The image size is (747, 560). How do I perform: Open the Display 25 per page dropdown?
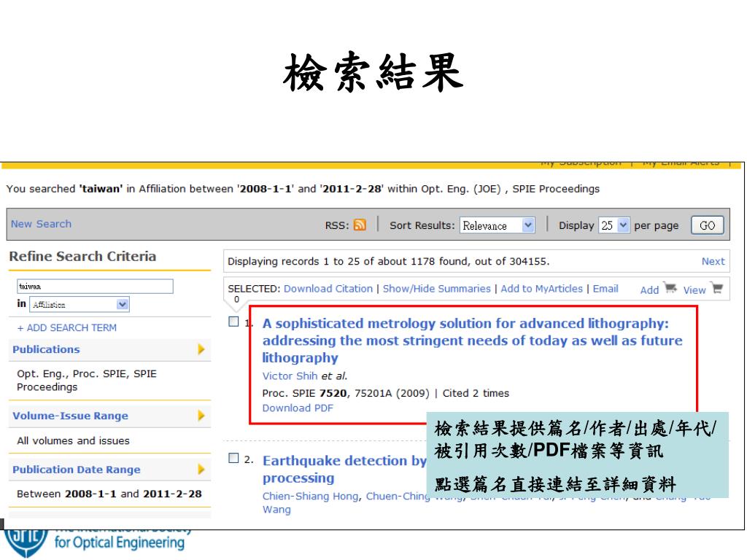point(614,225)
